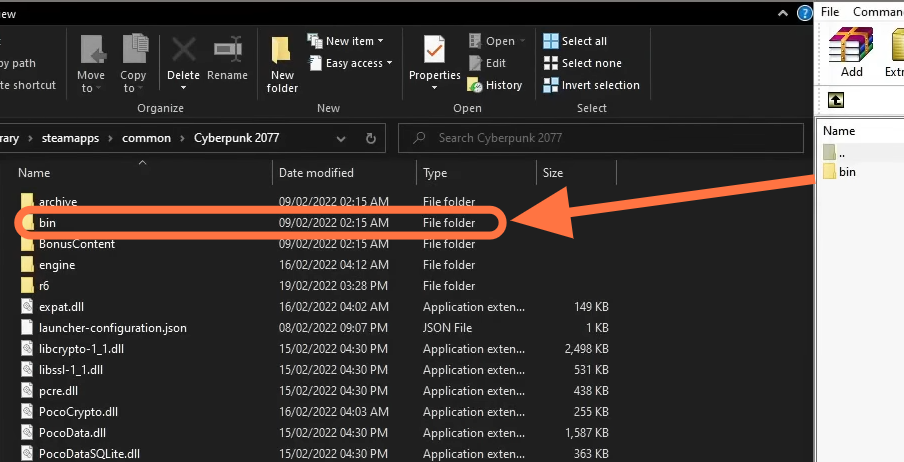Click the engine folder icon
The width and height of the screenshot is (904, 462).
pyautogui.click(x=27, y=264)
